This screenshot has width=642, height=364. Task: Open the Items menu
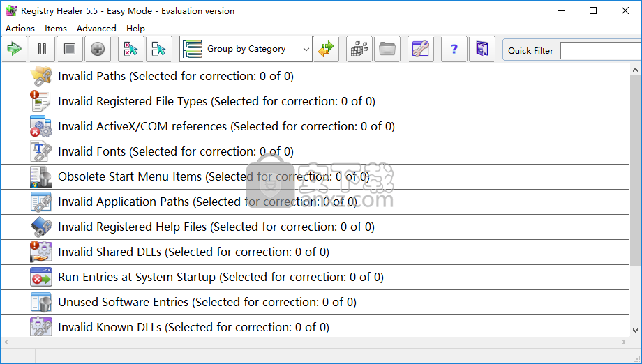(56, 28)
